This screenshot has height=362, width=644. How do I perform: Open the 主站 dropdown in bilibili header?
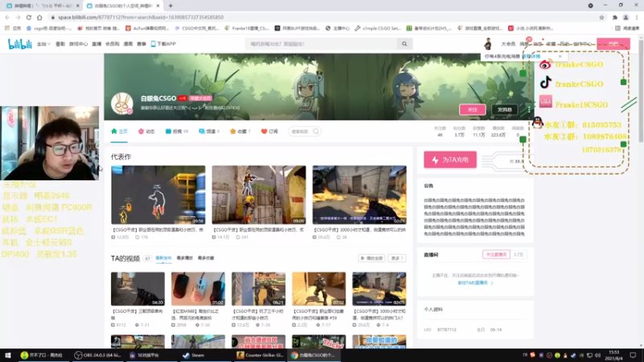tap(43, 44)
